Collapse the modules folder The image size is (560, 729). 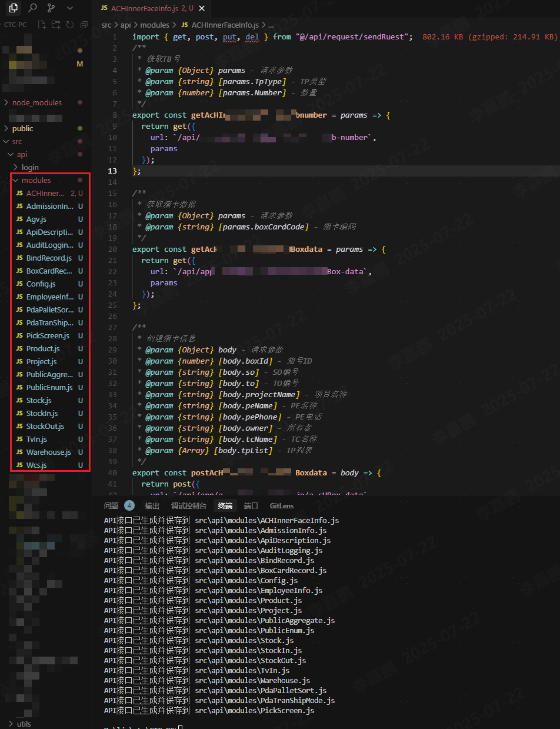point(36,180)
